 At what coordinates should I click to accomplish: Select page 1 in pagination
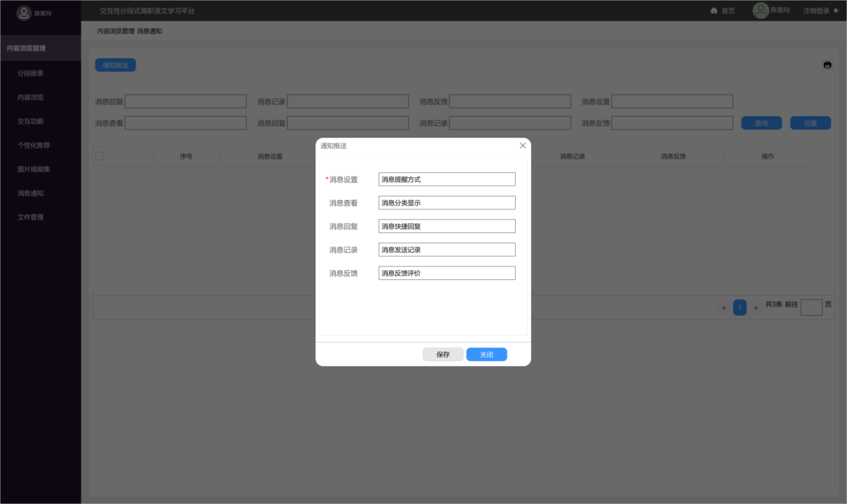coord(740,308)
